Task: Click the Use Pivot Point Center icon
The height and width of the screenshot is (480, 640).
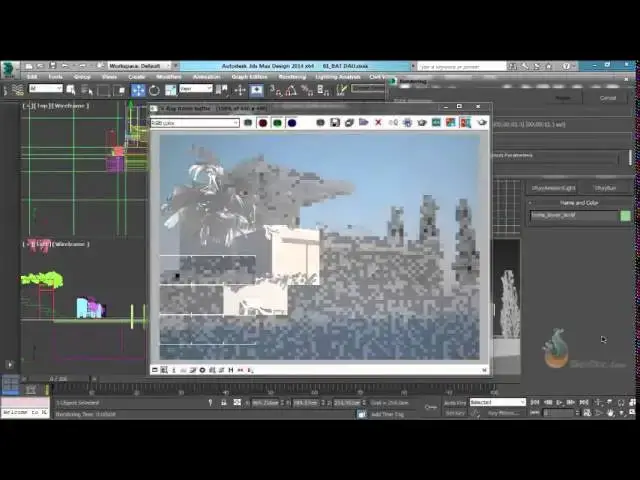Action: tap(222, 90)
